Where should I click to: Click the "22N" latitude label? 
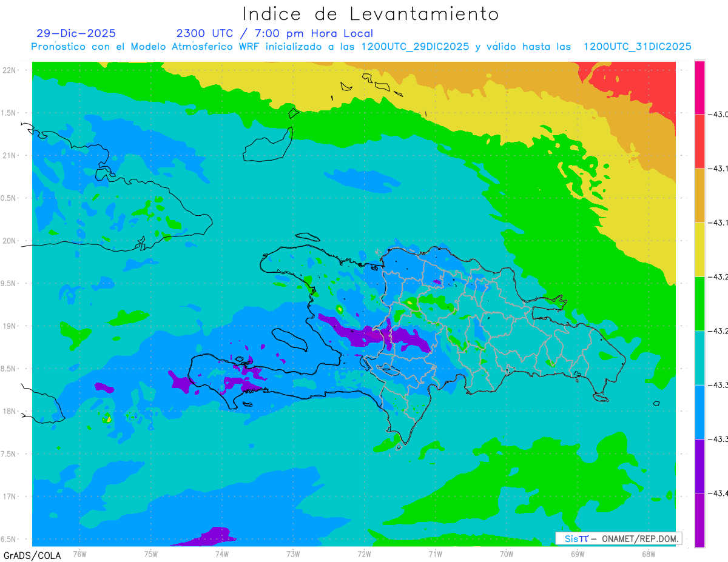click(10, 70)
